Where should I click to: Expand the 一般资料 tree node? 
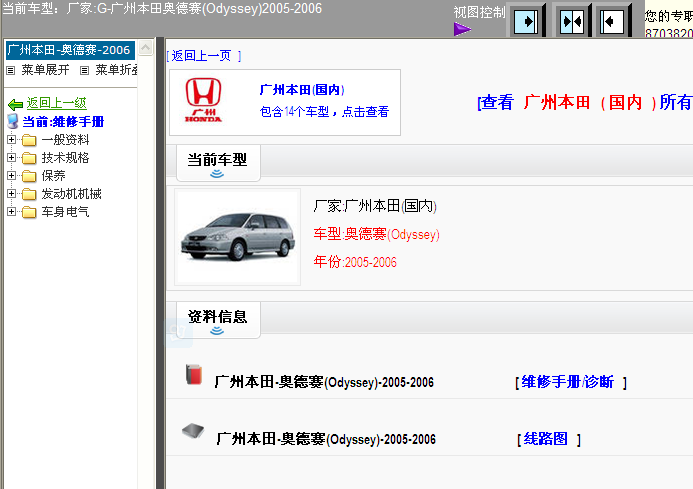(x=11, y=140)
